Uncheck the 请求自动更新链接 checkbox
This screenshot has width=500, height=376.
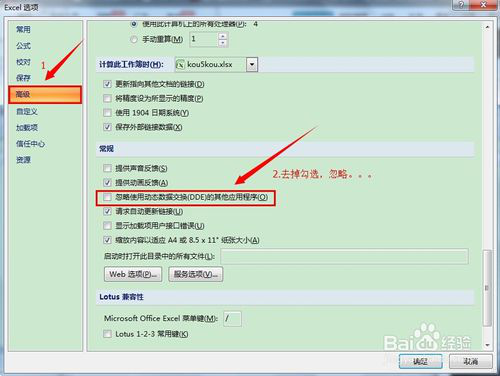point(107,211)
